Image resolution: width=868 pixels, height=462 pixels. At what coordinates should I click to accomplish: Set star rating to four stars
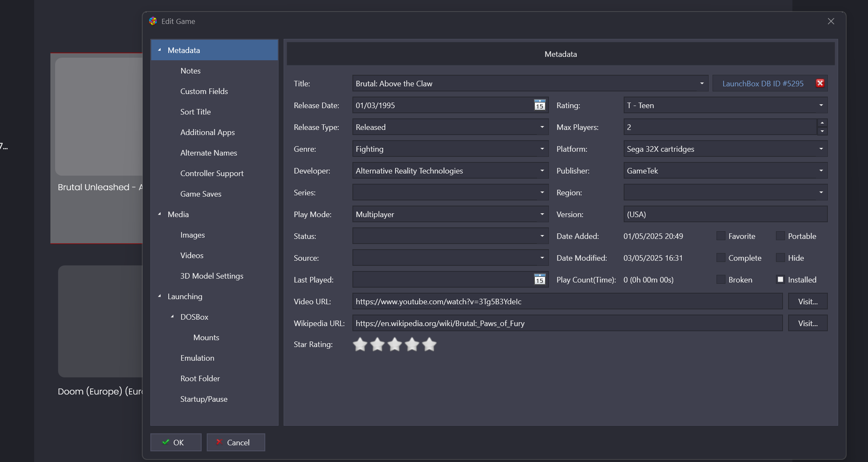click(x=412, y=344)
